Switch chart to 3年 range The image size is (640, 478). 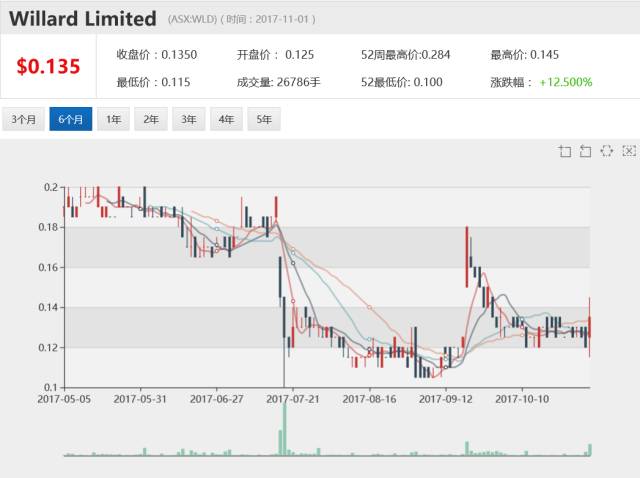click(x=189, y=119)
